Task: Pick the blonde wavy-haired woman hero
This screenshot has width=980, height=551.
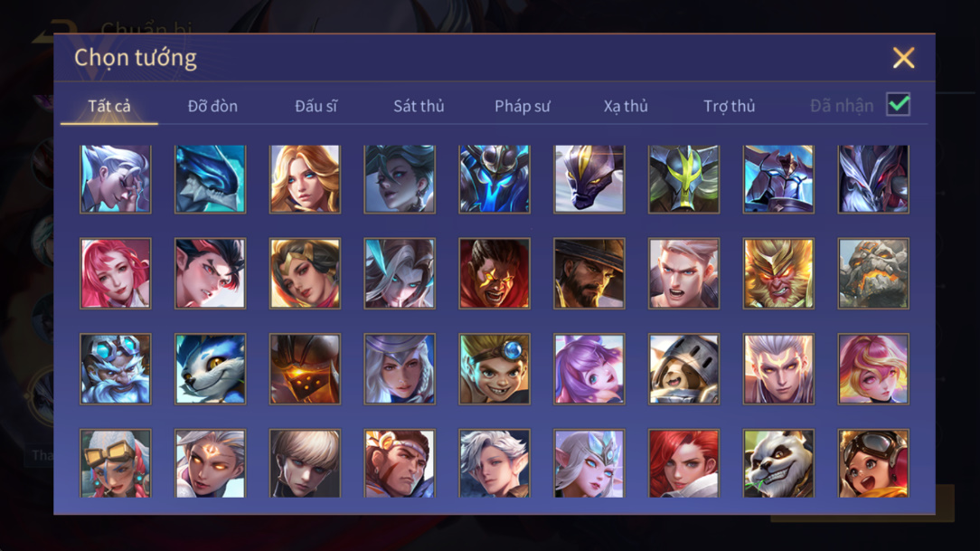Action: (x=305, y=179)
